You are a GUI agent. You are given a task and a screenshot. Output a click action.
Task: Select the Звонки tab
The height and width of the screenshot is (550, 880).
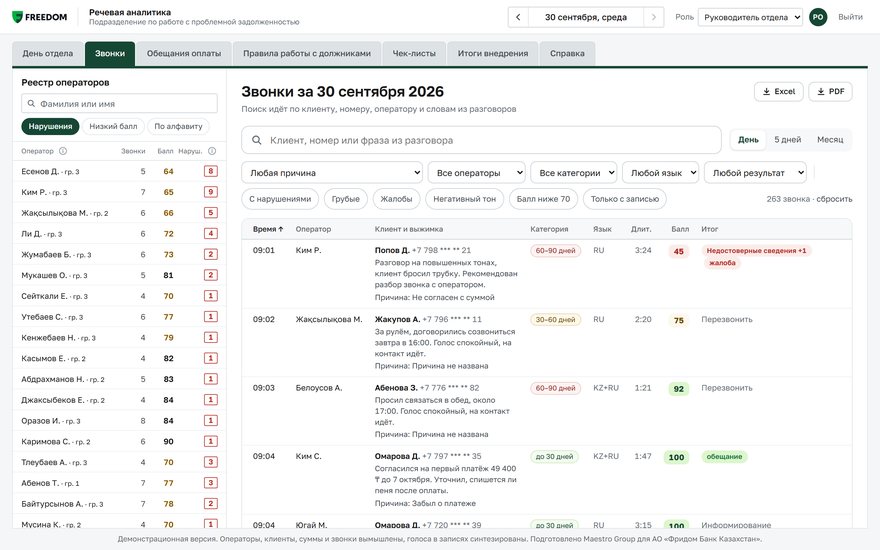pyautogui.click(x=110, y=53)
